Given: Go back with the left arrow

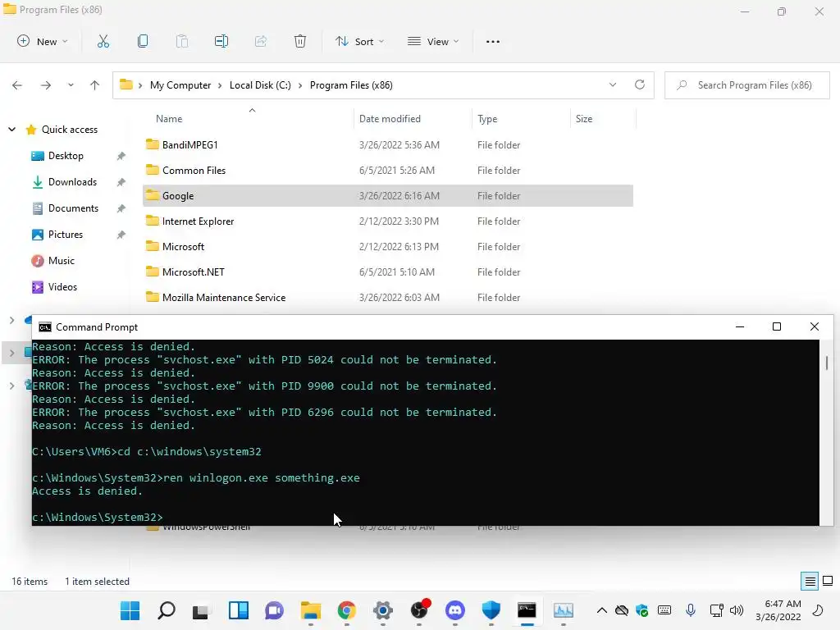Looking at the screenshot, I should click(x=17, y=85).
